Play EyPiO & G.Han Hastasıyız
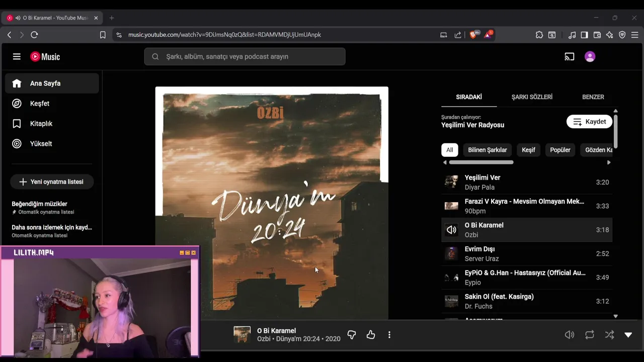 pyautogui.click(x=527, y=278)
